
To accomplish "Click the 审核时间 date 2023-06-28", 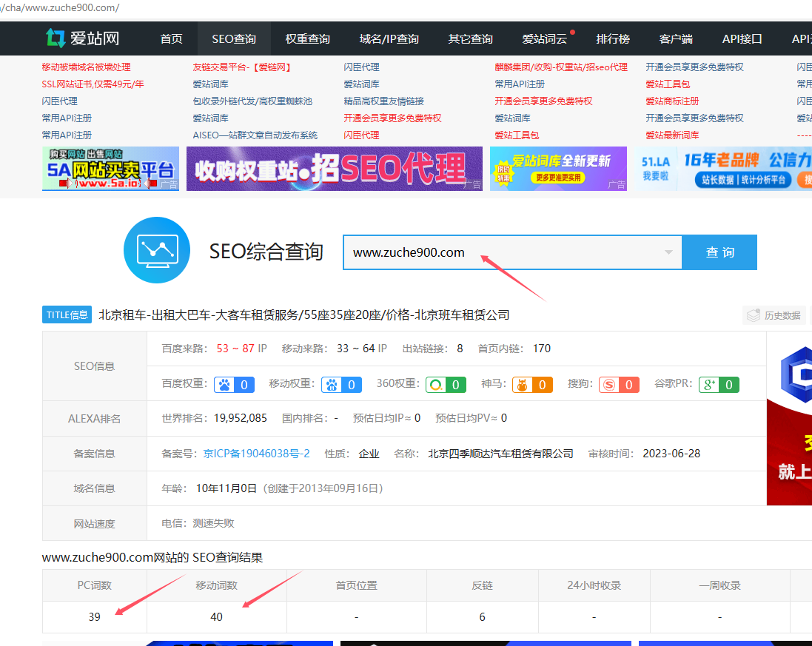I will pos(671,454).
